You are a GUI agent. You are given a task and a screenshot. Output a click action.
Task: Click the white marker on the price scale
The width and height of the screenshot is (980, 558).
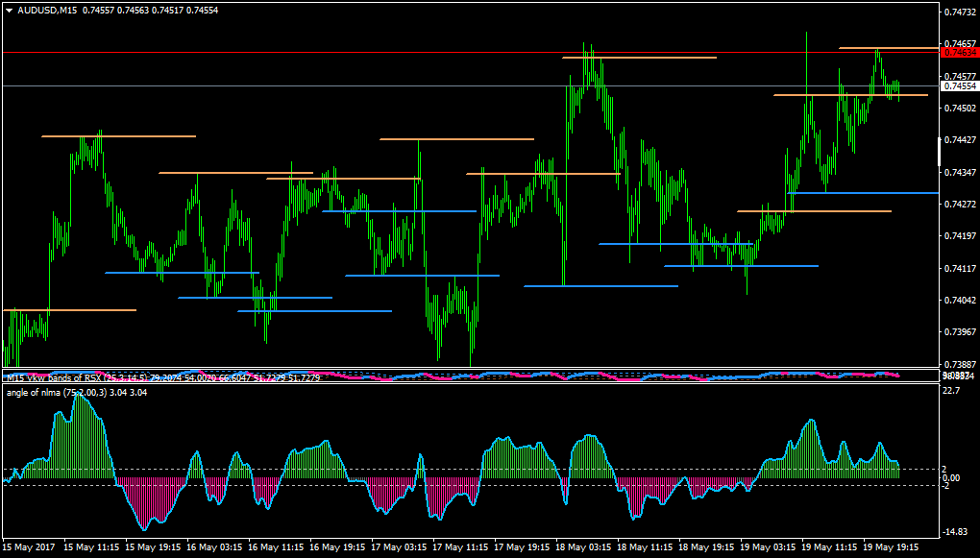[x=940, y=151]
